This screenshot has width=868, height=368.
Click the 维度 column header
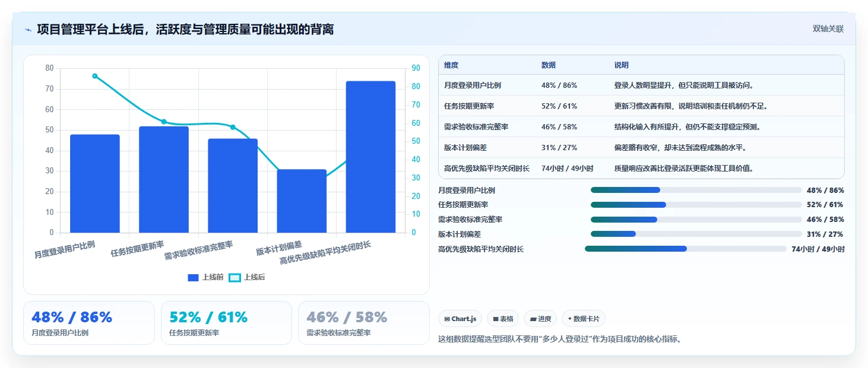pyautogui.click(x=451, y=65)
